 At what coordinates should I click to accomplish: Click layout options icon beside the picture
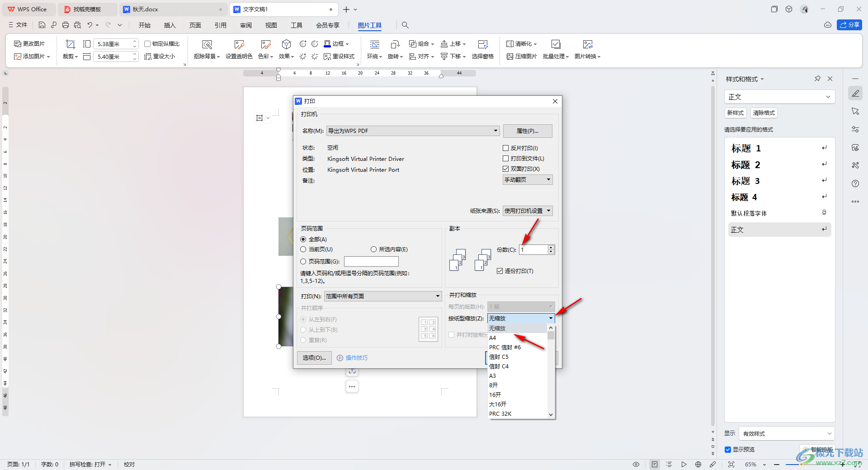pyautogui.click(x=259, y=118)
